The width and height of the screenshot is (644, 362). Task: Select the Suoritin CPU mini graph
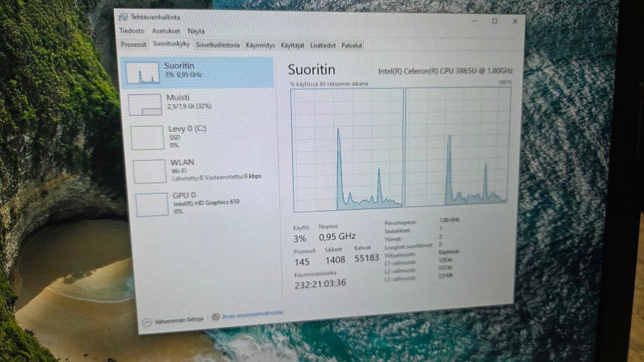tap(142, 73)
